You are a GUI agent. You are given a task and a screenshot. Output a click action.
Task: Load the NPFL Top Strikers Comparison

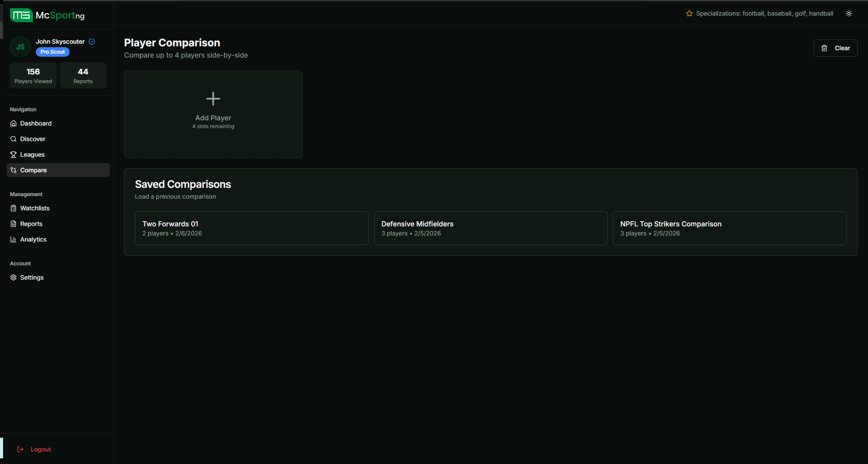(729, 228)
